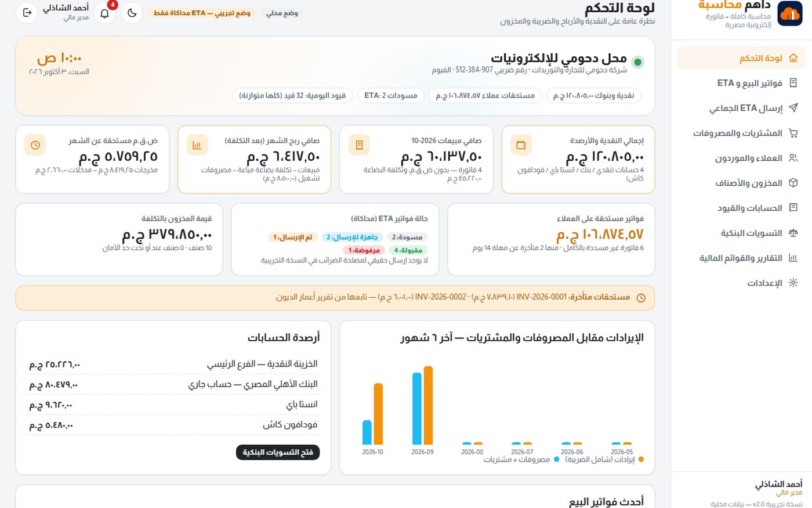Open الحسابات والقيود menu item
Screen dimensions: 812x508
[x=741, y=208]
